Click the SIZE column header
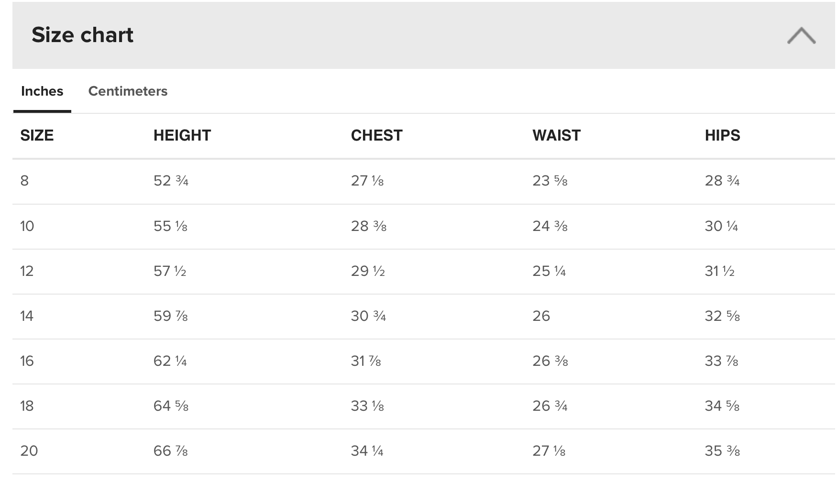This screenshot has width=837, height=504. click(x=37, y=135)
